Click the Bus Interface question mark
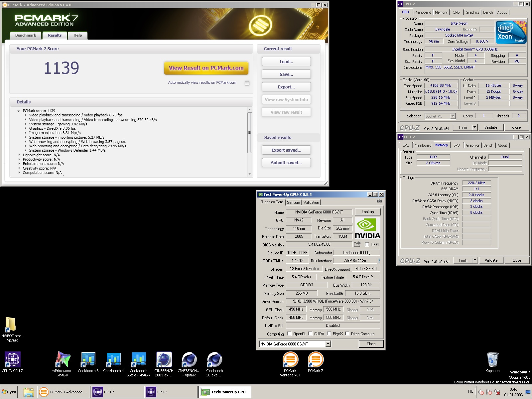The width and height of the screenshot is (532, 399). (379, 261)
